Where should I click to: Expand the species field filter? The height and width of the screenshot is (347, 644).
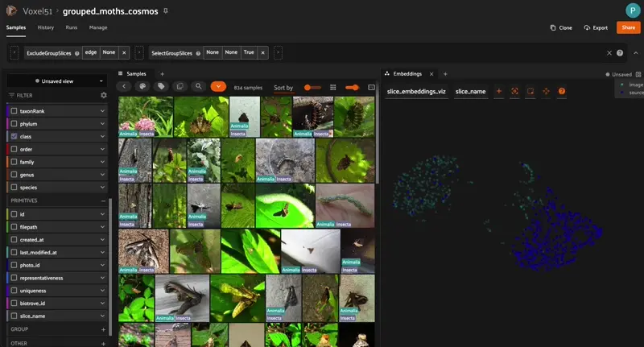[102, 188]
